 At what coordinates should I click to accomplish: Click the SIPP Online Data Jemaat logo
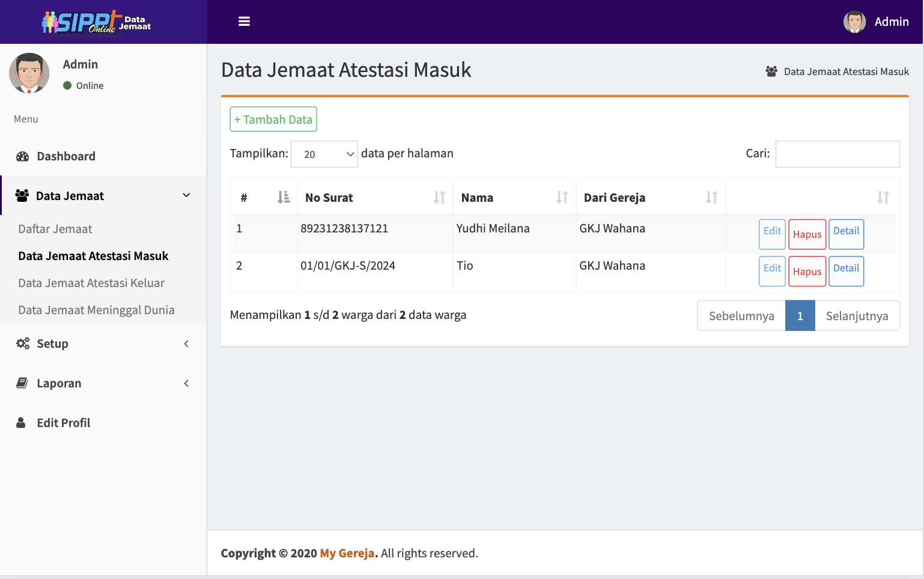(96, 23)
